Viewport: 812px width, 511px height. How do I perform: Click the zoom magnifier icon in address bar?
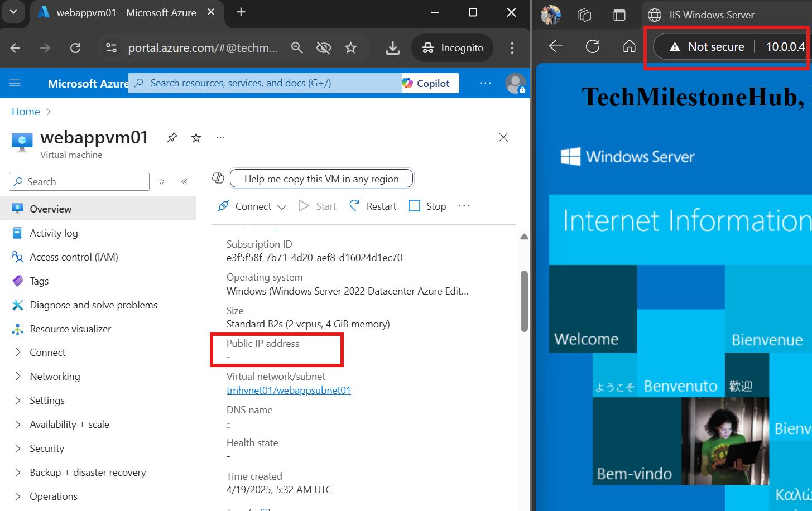click(x=297, y=48)
